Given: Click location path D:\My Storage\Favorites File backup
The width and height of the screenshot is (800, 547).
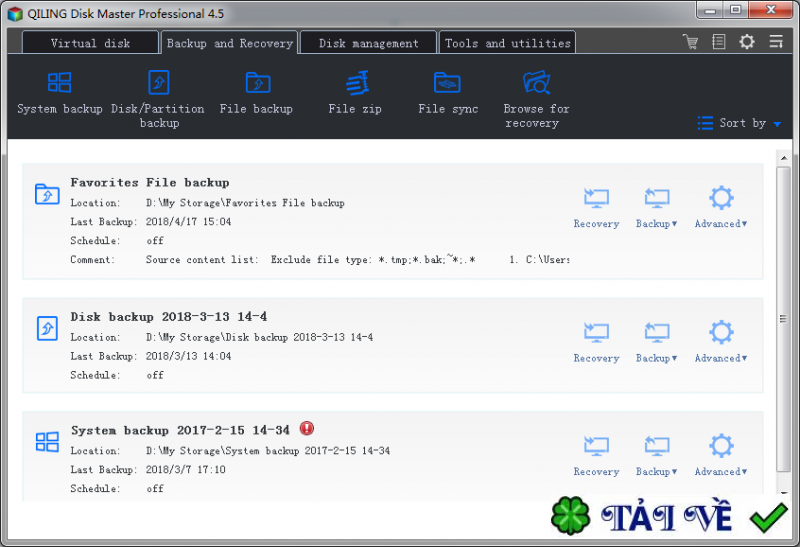Looking at the screenshot, I should (245, 203).
